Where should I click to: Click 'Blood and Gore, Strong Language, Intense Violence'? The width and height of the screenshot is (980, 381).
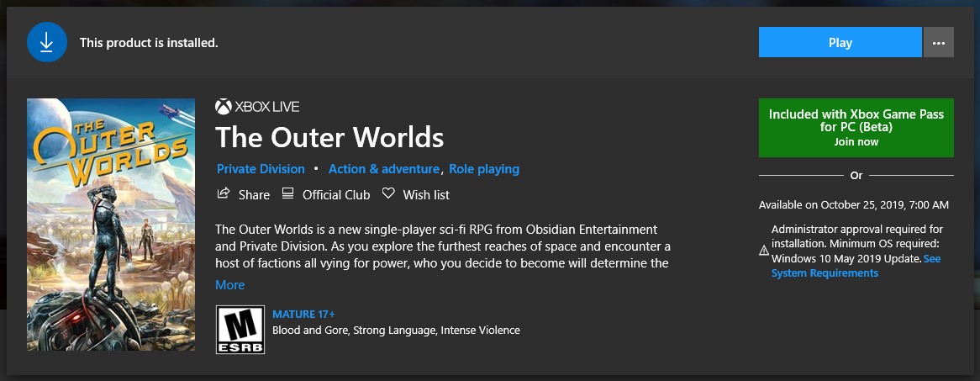pyautogui.click(x=396, y=330)
